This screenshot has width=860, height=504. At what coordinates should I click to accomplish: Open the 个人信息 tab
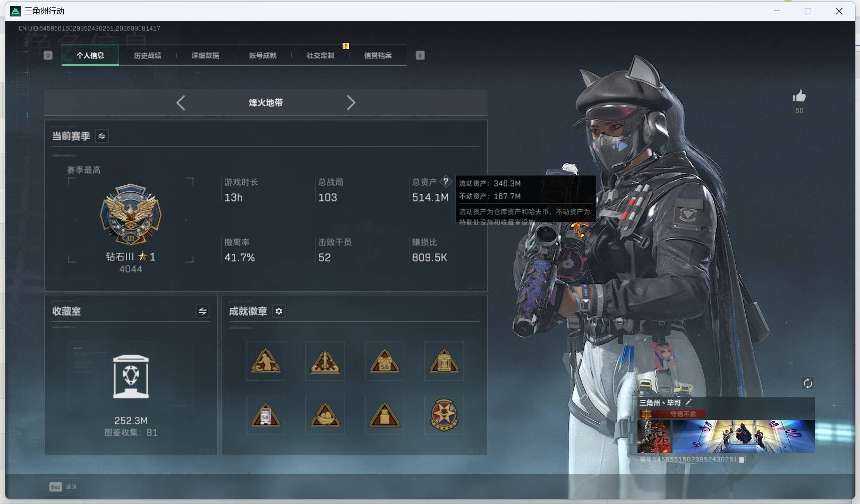point(90,55)
